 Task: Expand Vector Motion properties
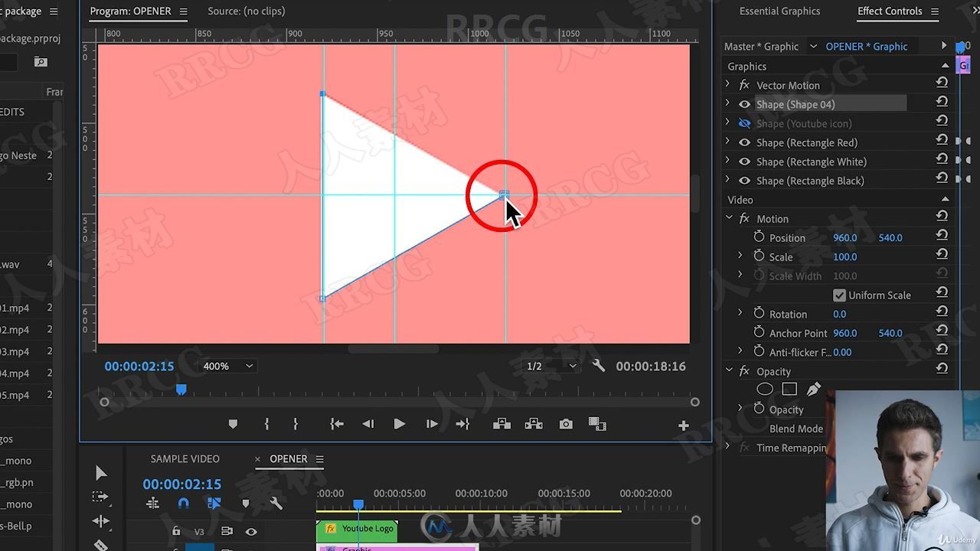(x=728, y=85)
